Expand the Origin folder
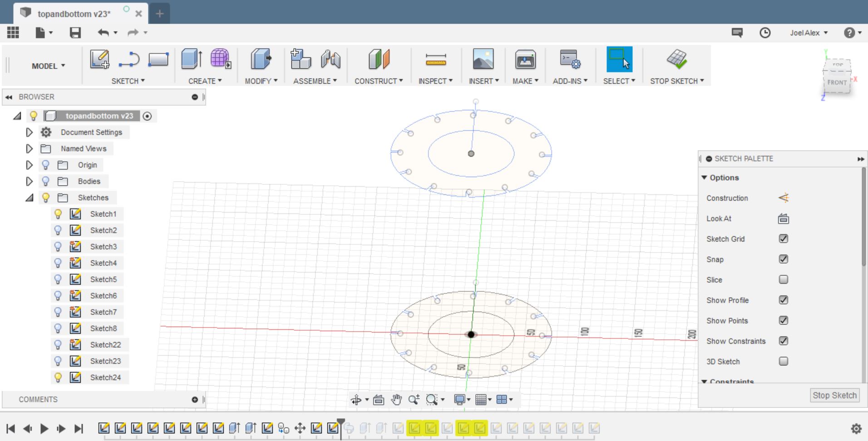The image size is (868, 441). click(30, 165)
